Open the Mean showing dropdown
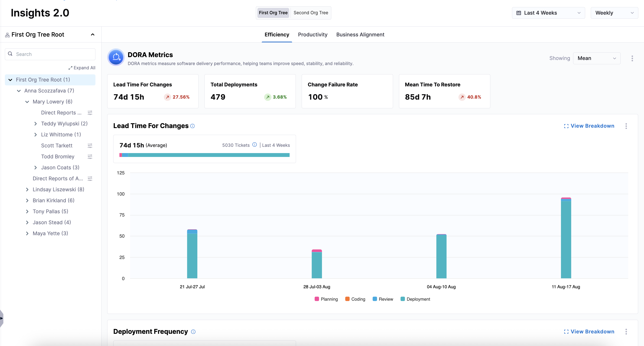Image resolution: width=644 pixels, height=346 pixels. click(596, 58)
